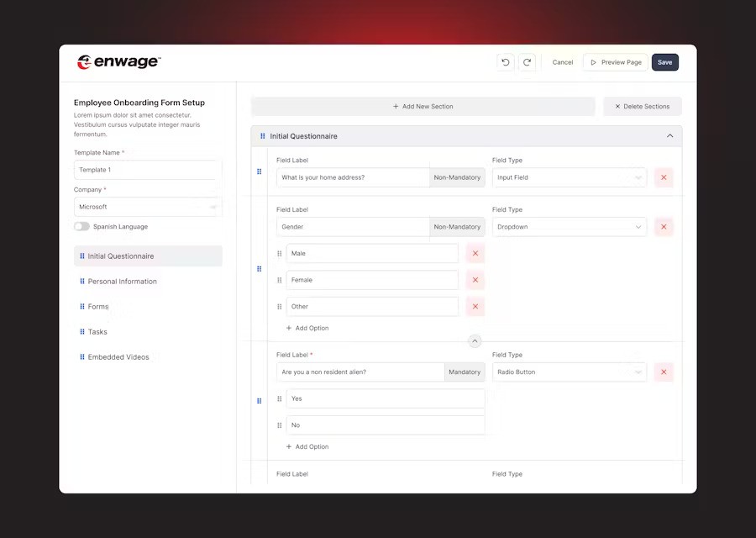The height and width of the screenshot is (538, 756).
Task: Click the undo arrow icon
Action: click(x=506, y=62)
